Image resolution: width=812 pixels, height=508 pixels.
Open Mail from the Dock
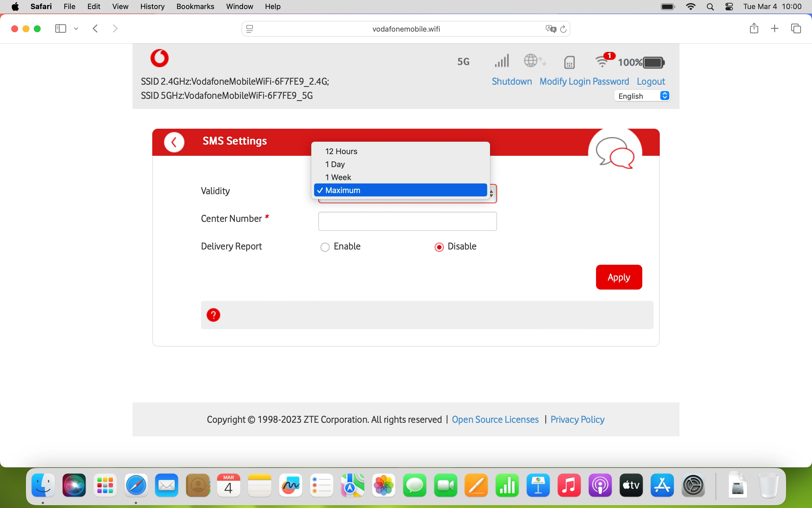(167, 485)
